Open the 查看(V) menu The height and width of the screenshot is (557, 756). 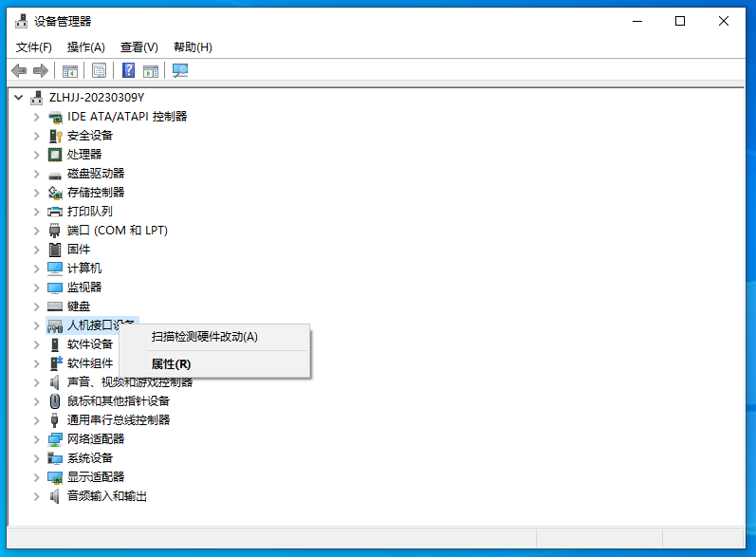pyautogui.click(x=138, y=47)
